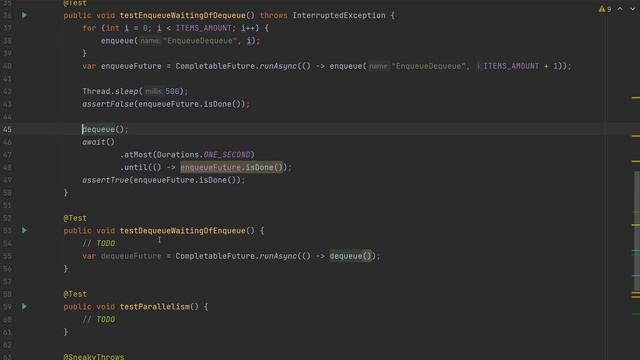Open the warnings indicator showing 9 problems
Screen dimensions: 640x360
coord(605,9)
